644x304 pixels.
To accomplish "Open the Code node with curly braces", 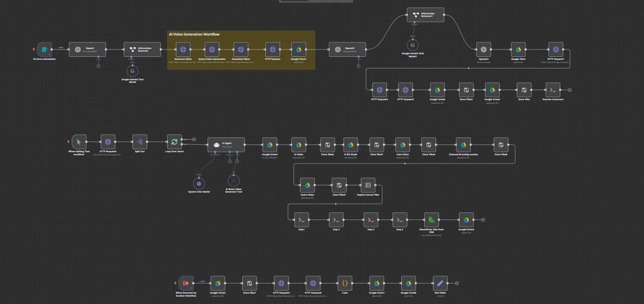I will pos(345,283).
